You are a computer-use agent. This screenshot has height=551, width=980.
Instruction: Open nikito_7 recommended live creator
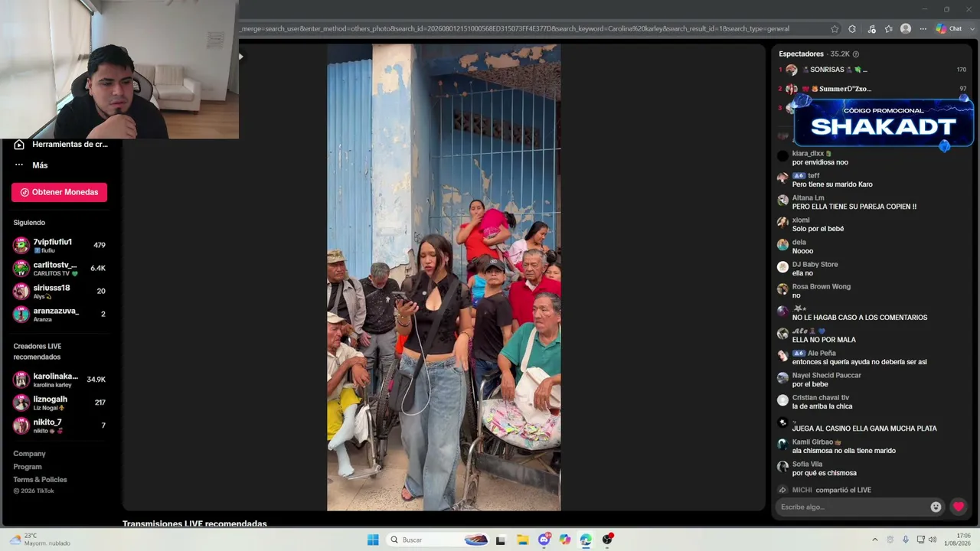(59, 425)
